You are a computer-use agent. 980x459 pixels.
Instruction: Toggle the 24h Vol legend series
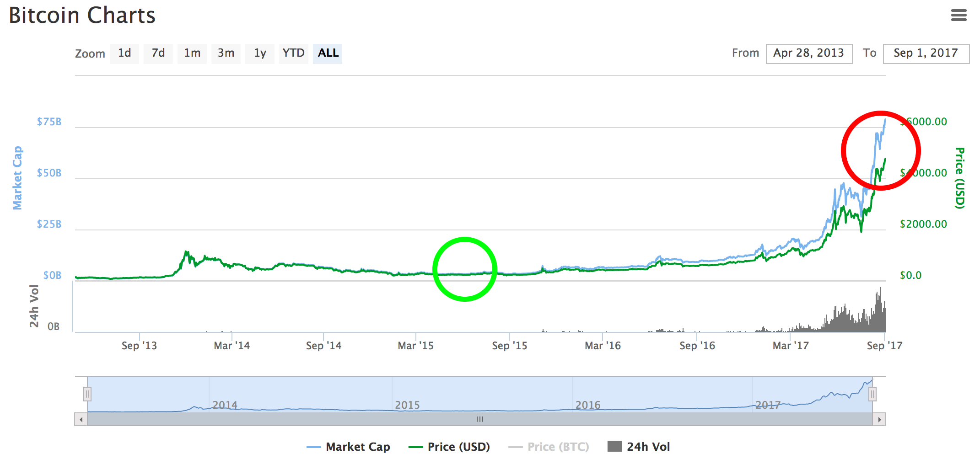(x=639, y=447)
